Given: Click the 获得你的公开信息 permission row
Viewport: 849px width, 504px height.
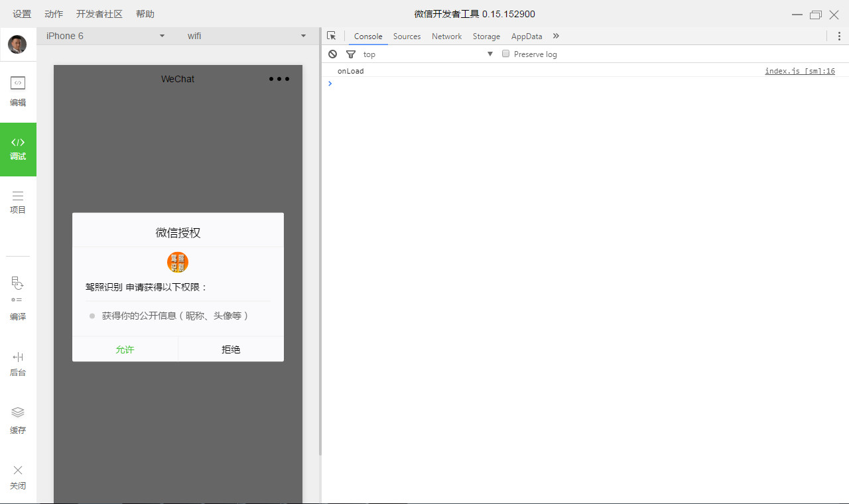Looking at the screenshot, I should (x=178, y=316).
